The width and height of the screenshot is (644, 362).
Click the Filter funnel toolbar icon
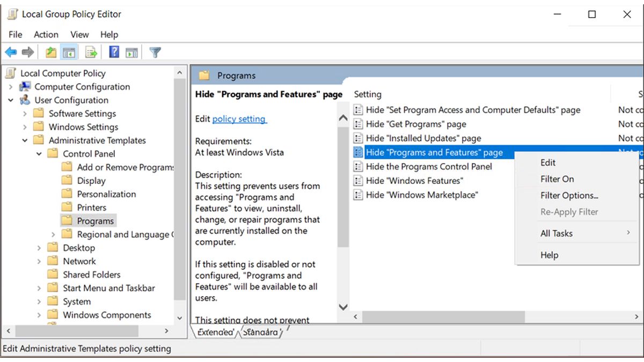click(154, 51)
